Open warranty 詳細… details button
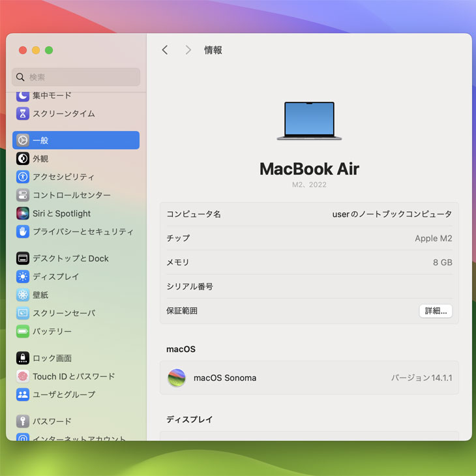The height and width of the screenshot is (476, 476). pos(436,311)
